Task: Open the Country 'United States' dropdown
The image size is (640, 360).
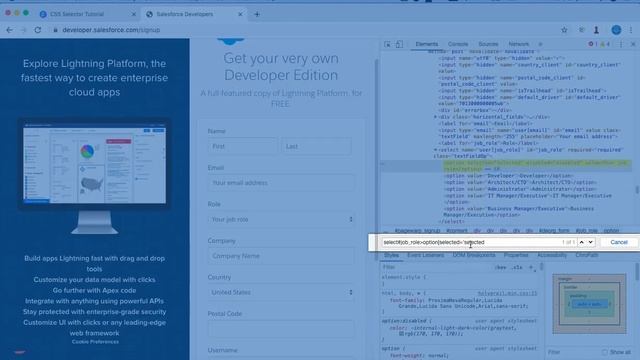Action: coord(281,292)
